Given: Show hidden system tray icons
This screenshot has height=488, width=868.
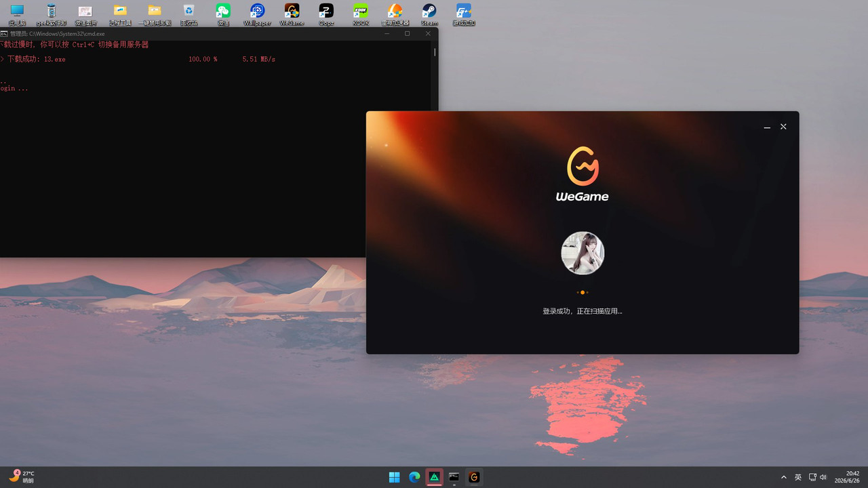Looking at the screenshot, I should coord(784,477).
